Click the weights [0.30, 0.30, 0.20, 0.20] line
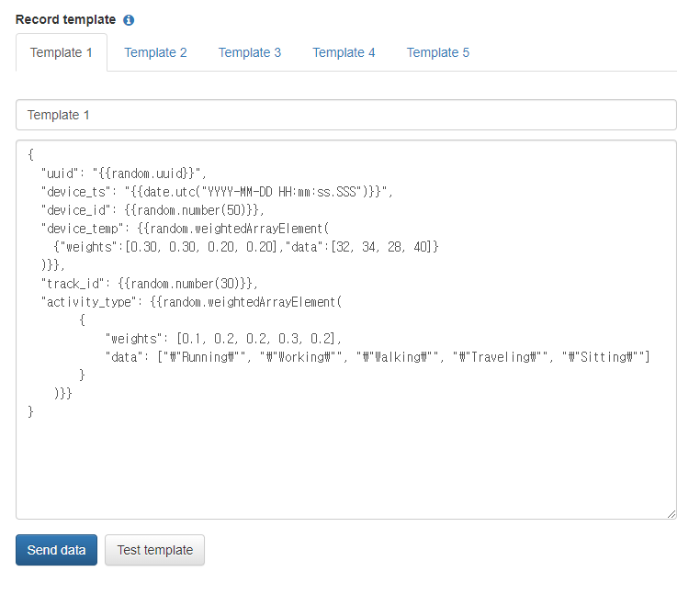700x594 pixels. coord(246,247)
